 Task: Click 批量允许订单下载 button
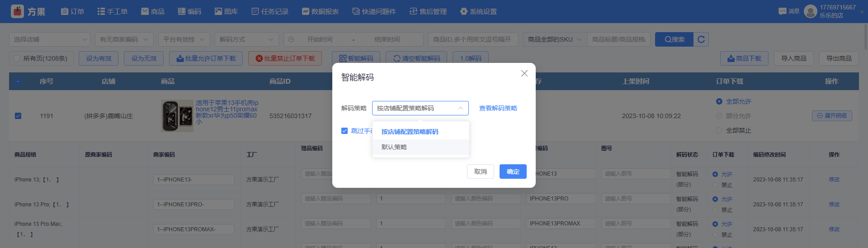coord(206,58)
